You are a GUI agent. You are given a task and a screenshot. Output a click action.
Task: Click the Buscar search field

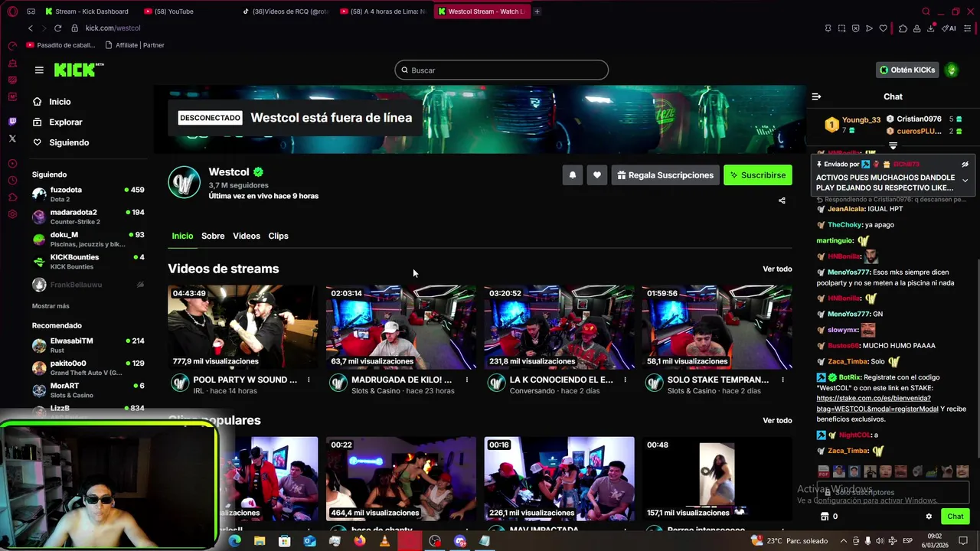click(x=501, y=70)
